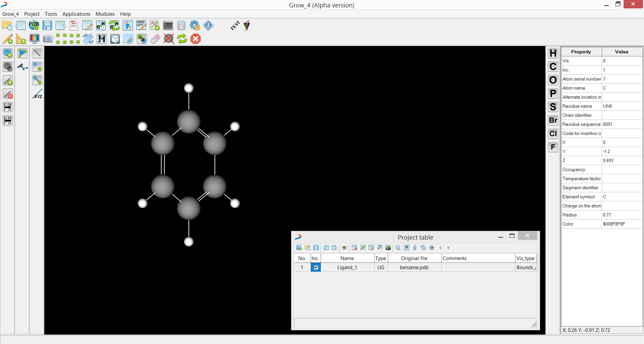
Task: Select the dihedral torsion tool icon
Action: point(22,67)
